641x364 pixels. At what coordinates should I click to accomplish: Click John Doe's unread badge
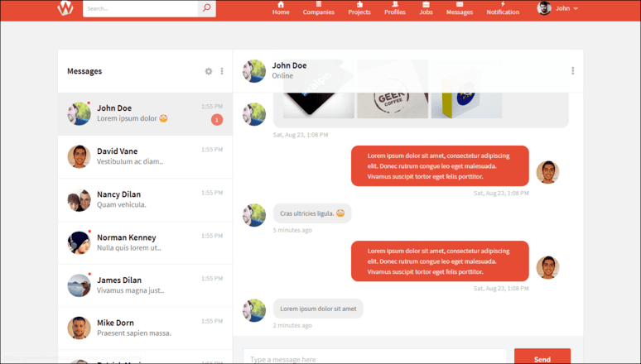coord(217,120)
